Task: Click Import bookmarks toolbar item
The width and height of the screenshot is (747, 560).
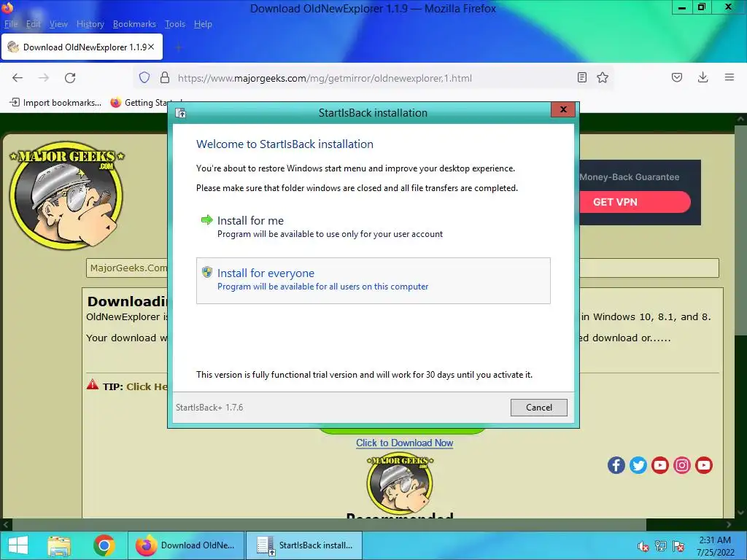Action: click(x=55, y=102)
